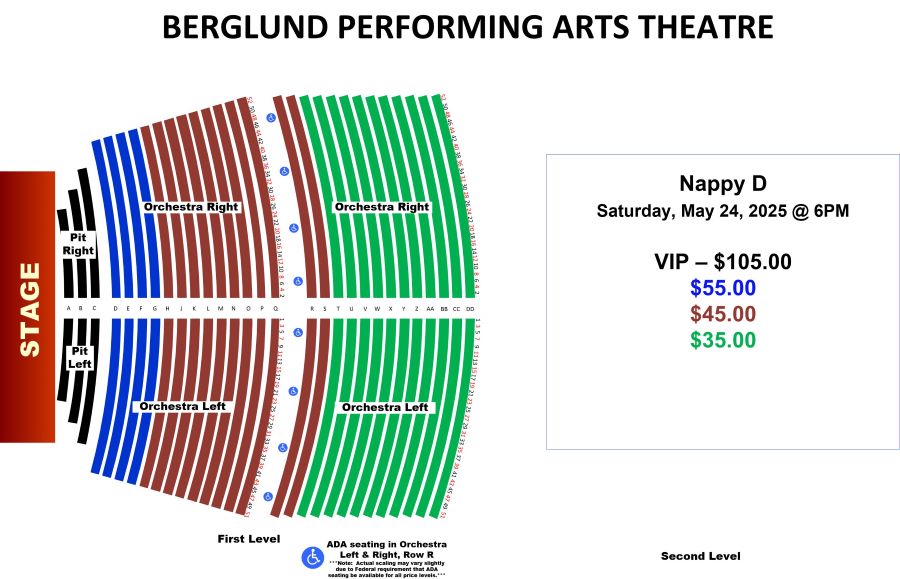Image resolution: width=900 pixels, height=579 pixels.
Task: Select the Pit Right section label
Action: click(78, 244)
